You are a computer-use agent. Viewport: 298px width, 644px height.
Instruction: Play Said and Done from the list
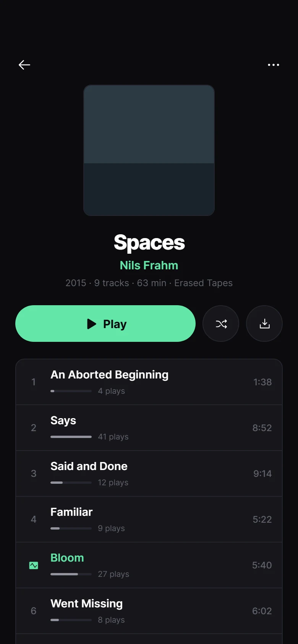coord(149,473)
